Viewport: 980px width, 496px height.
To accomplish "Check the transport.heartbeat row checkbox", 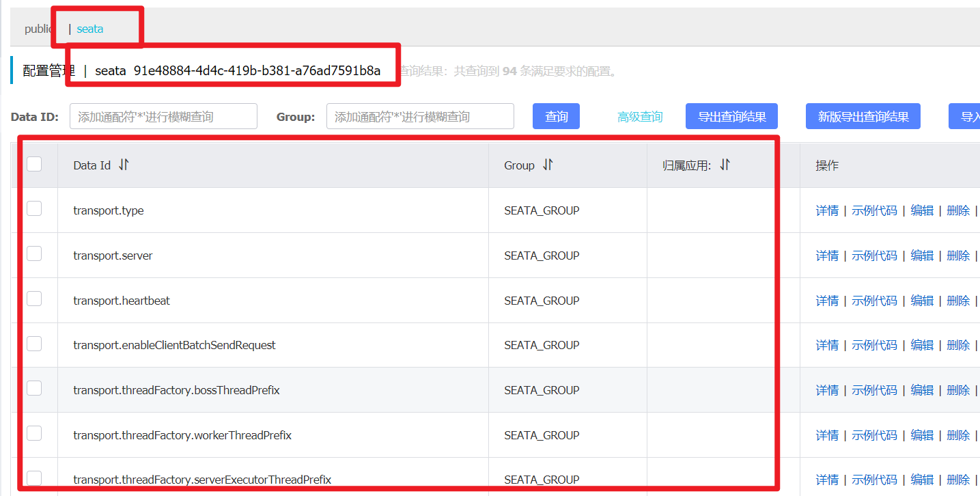I will point(34,299).
